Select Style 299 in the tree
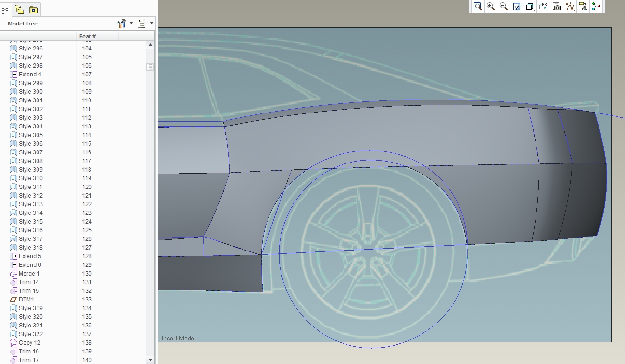 (31, 83)
